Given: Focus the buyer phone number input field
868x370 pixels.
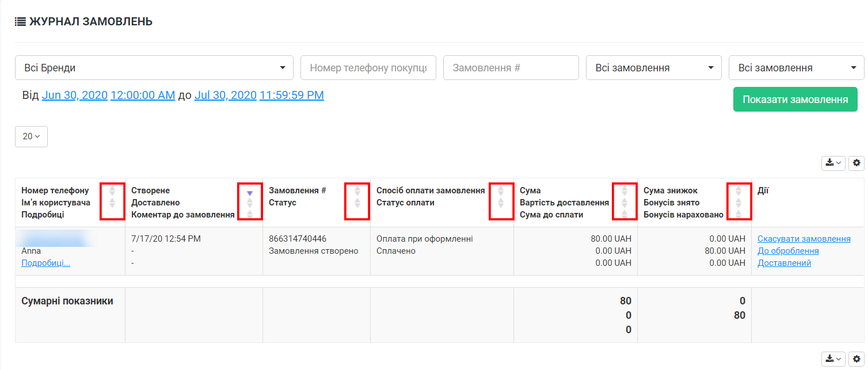Looking at the screenshot, I should [x=368, y=68].
